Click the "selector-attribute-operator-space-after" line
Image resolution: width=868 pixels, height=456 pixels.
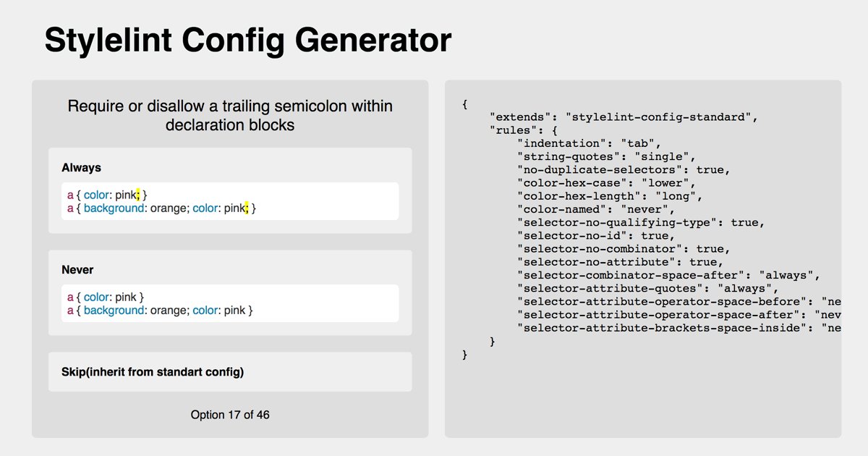[678, 314]
